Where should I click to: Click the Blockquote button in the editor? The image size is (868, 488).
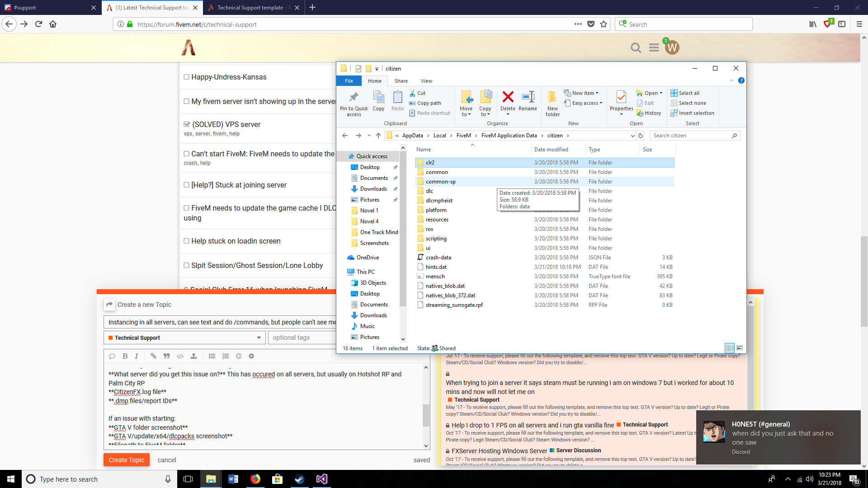166,356
